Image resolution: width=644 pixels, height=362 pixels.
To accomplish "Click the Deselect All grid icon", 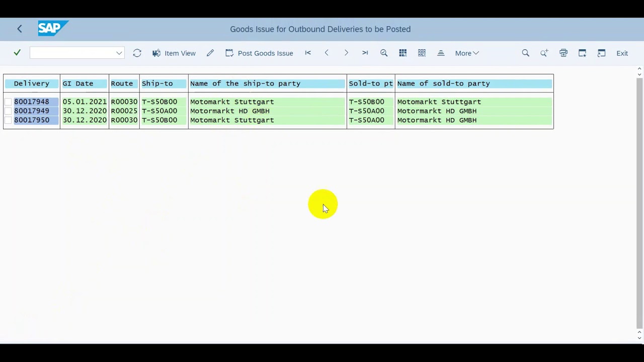I will pyautogui.click(x=422, y=53).
